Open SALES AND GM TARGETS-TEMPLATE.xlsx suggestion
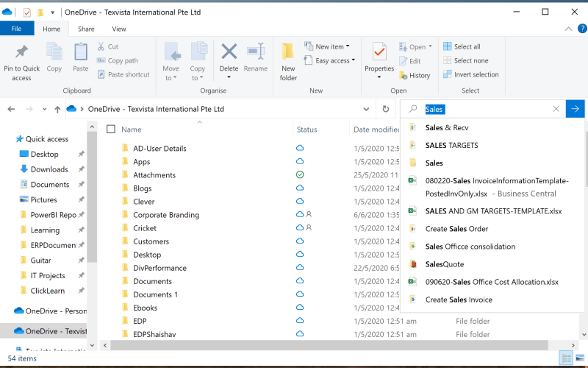The image size is (588, 368). (x=492, y=211)
